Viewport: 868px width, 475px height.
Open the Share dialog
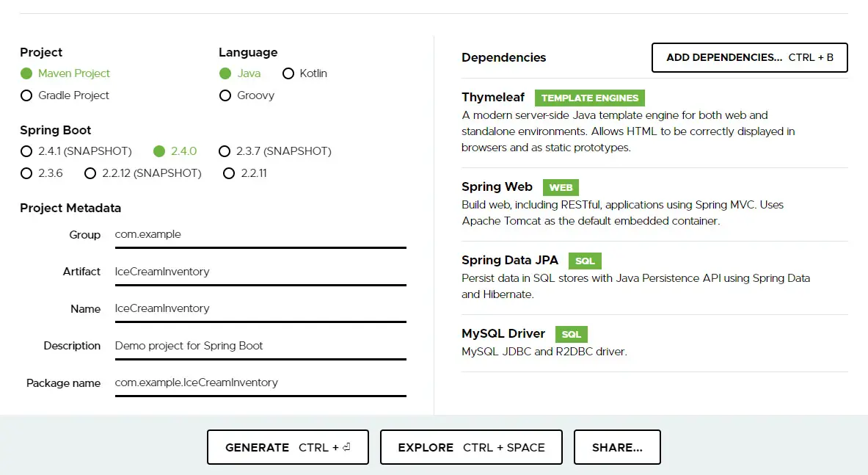[616, 446]
